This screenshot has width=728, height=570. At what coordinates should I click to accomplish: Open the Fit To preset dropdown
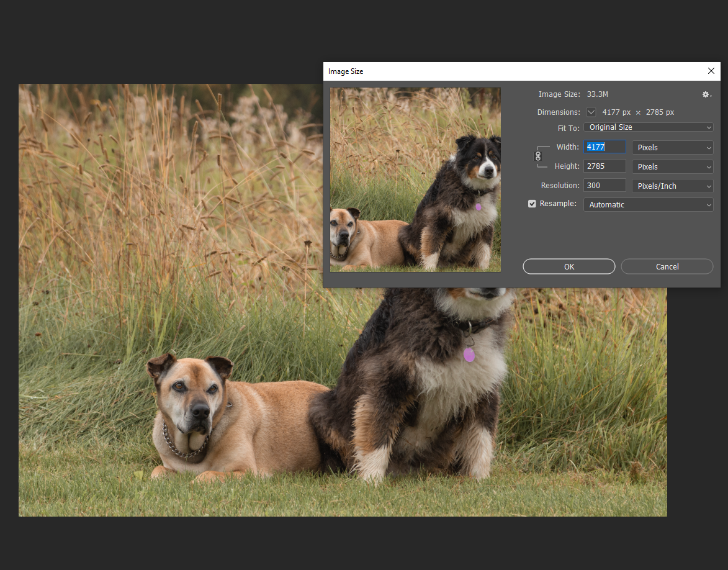pos(648,127)
